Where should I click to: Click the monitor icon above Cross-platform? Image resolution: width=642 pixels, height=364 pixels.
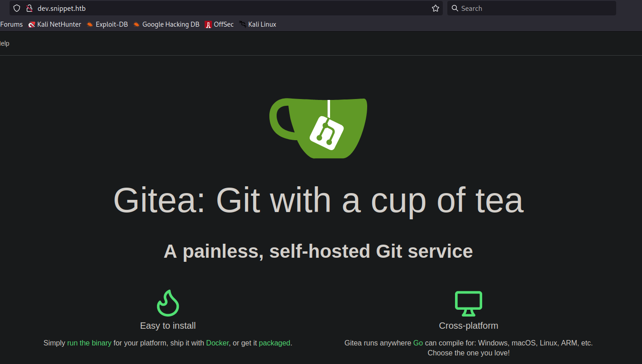[468, 303]
